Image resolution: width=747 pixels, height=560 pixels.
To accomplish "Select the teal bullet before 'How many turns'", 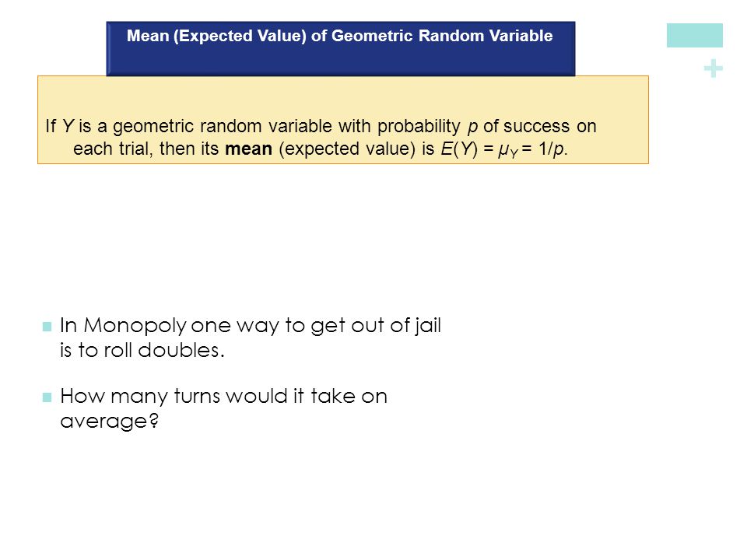I will [x=47, y=397].
